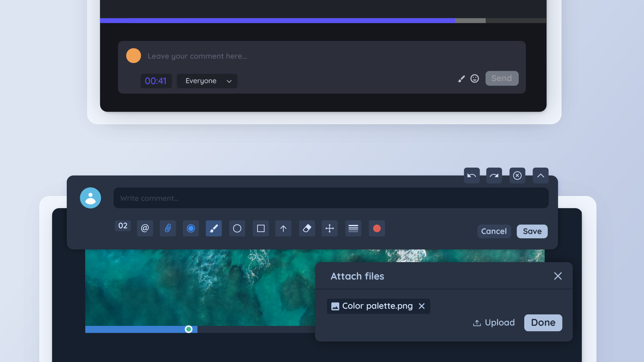This screenshot has height=362, width=644.
Task: Select the arrow annotation tool
Action: tap(283, 229)
